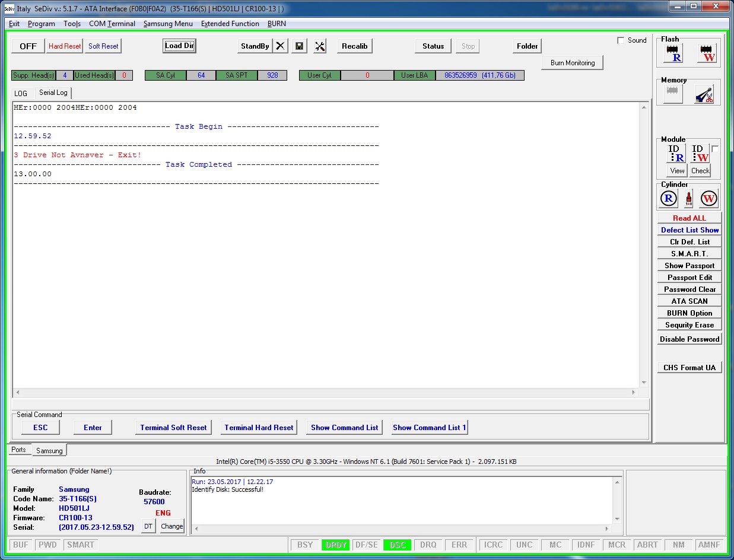Click serial log horizontal scrollbar right arrow
This screenshot has width=734, height=560.
click(634, 393)
